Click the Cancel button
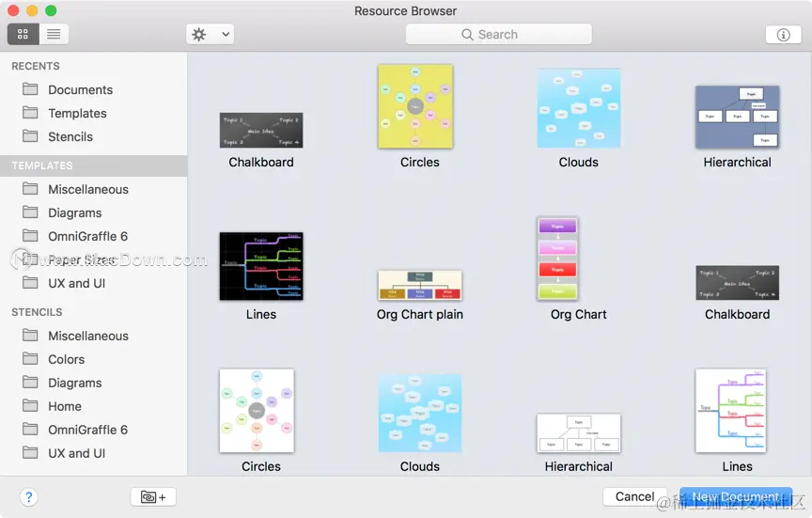 coord(634,496)
